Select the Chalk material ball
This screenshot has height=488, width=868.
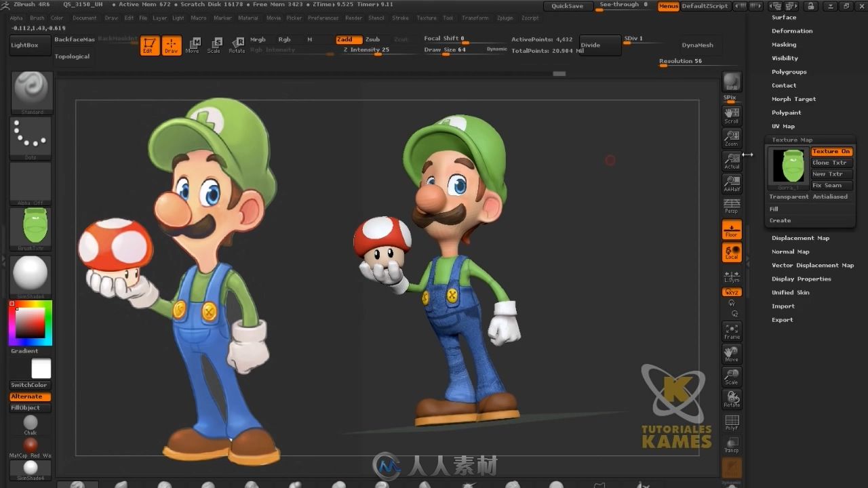(31, 424)
